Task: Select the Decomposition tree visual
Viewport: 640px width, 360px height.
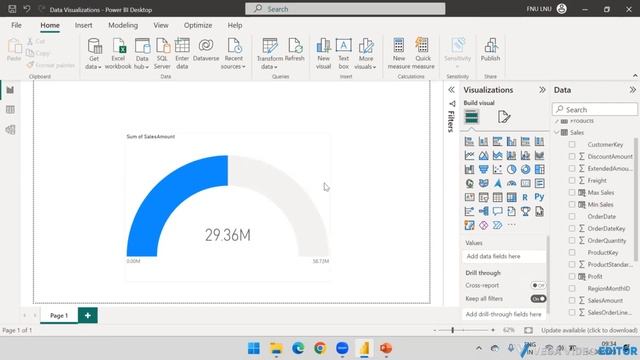Action: tap(483, 211)
